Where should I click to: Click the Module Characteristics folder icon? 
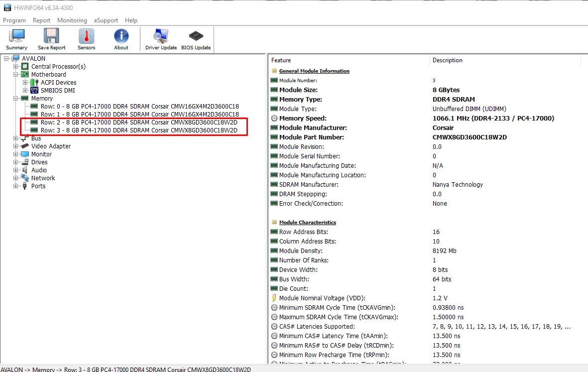click(x=274, y=222)
